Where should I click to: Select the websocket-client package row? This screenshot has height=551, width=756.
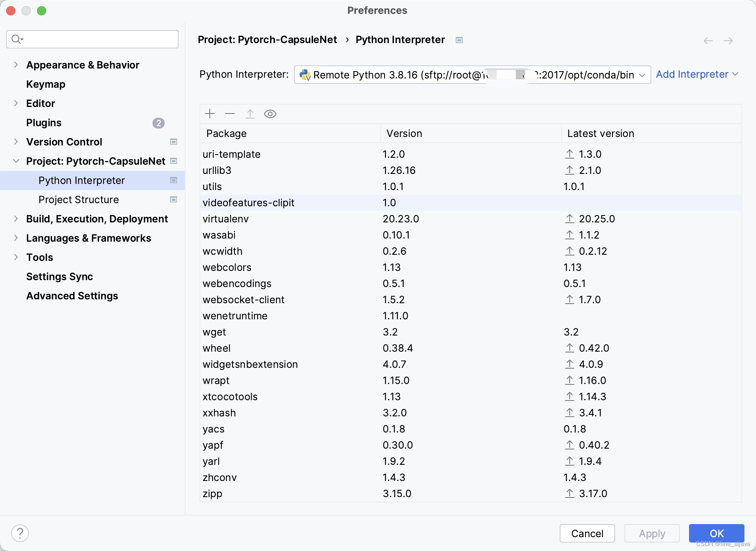470,300
